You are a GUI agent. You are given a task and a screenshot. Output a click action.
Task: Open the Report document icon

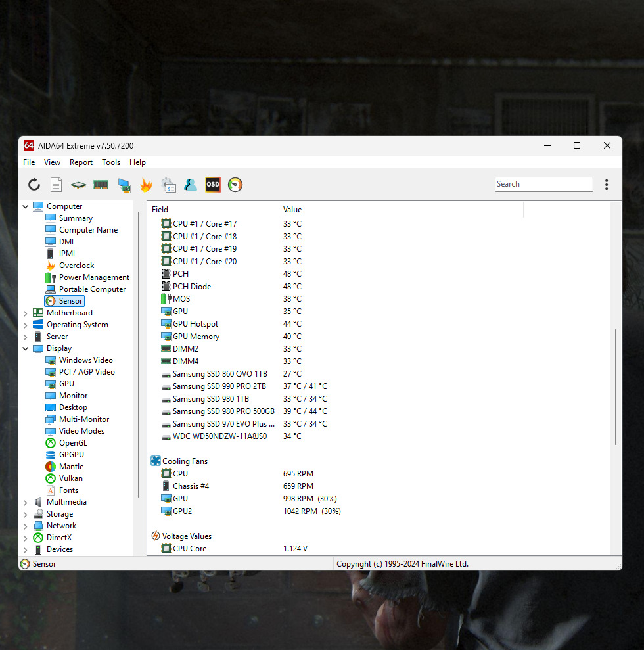click(56, 185)
